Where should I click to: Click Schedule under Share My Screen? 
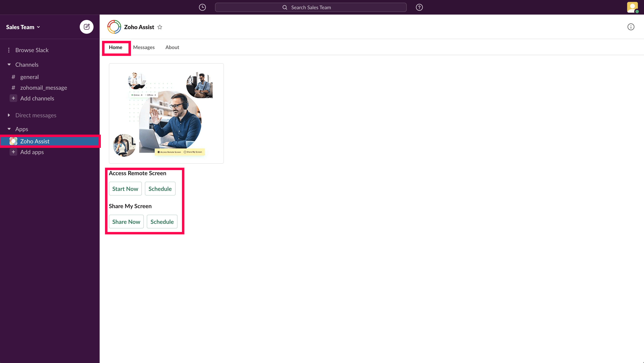click(162, 222)
